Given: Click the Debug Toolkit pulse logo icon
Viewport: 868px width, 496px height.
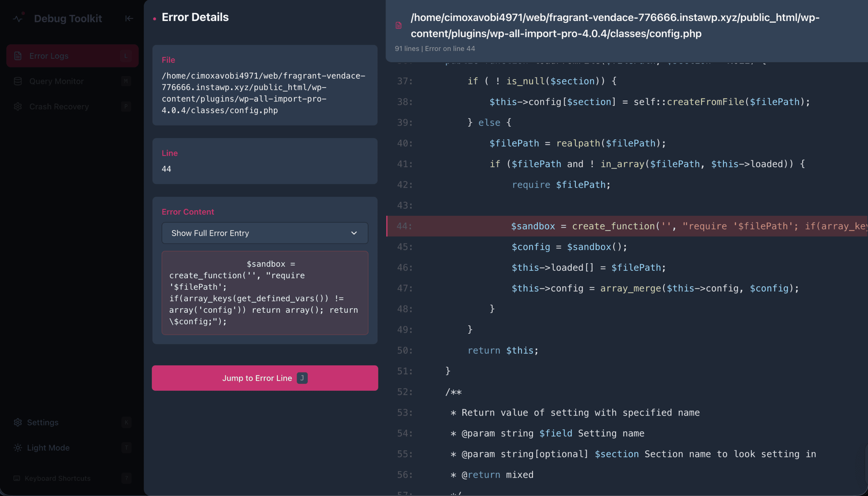Looking at the screenshot, I should [18, 18].
